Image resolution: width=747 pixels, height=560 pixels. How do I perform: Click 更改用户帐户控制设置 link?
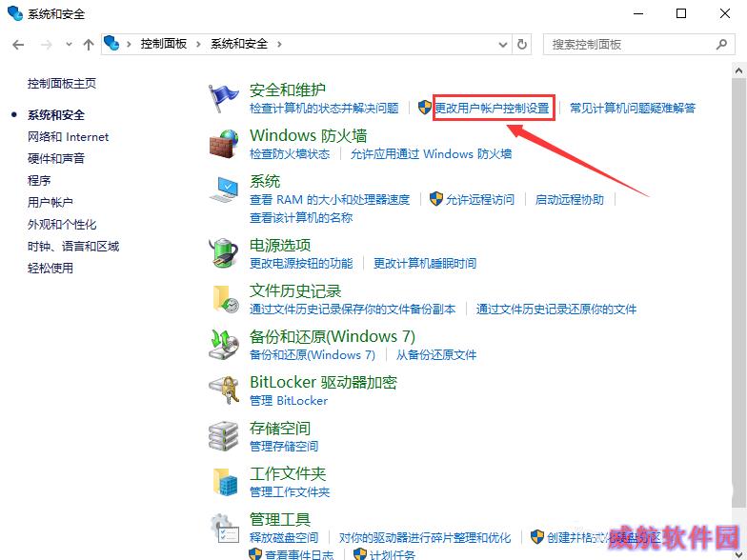pos(492,109)
